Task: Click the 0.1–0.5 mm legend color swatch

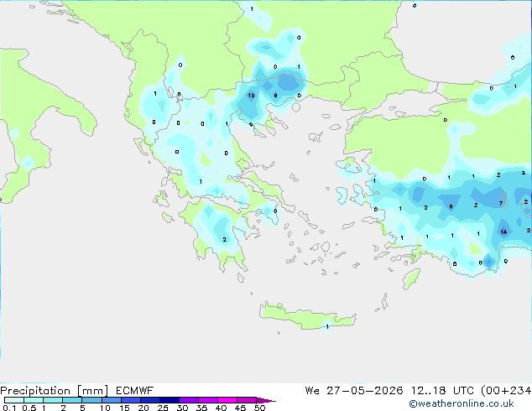Action: (14, 400)
